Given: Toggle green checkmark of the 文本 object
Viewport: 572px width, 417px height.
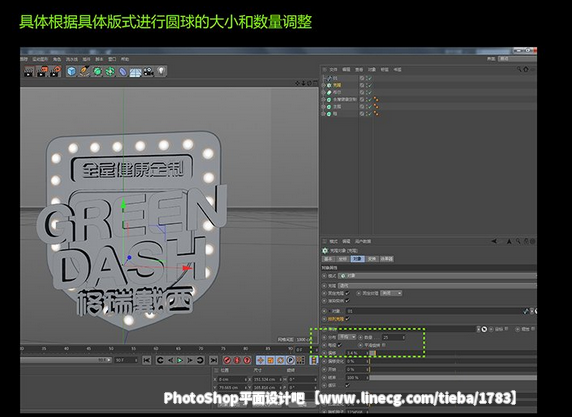Looking at the screenshot, I should pos(370,107).
